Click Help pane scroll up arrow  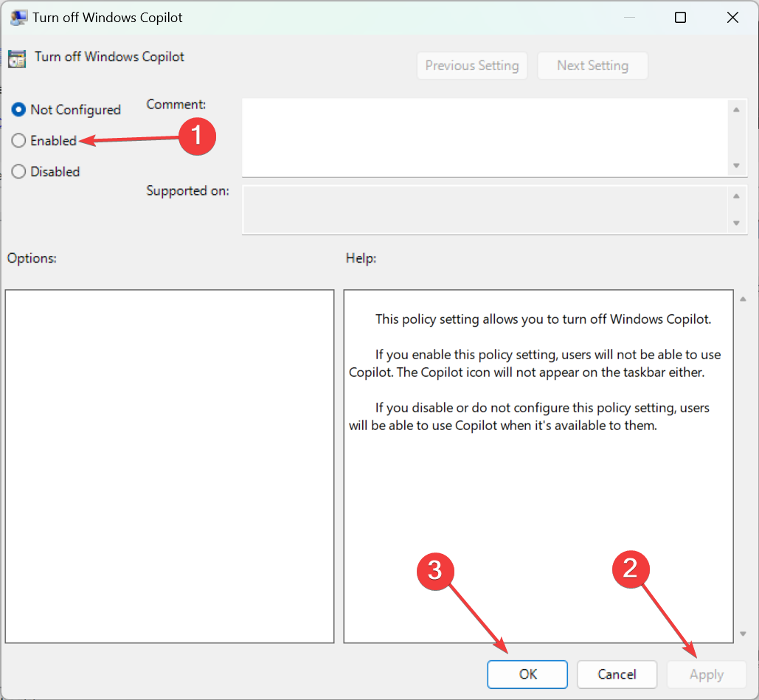point(743,299)
